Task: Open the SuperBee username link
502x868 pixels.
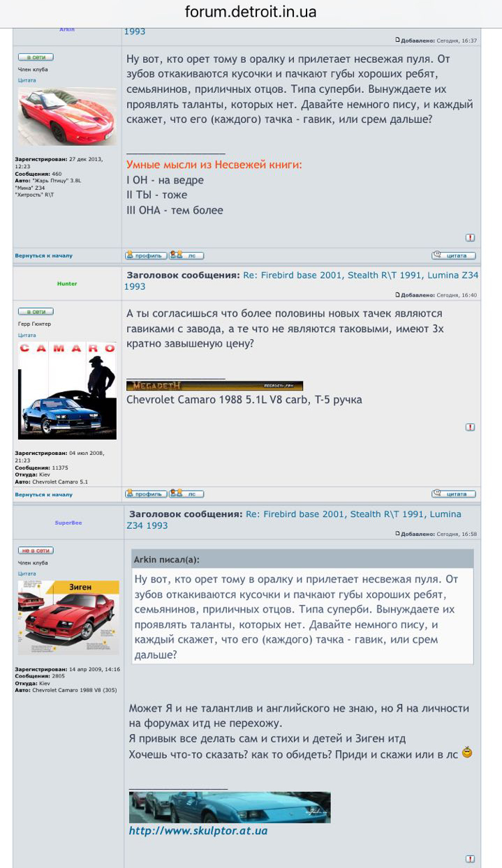Action: tap(68, 523)
